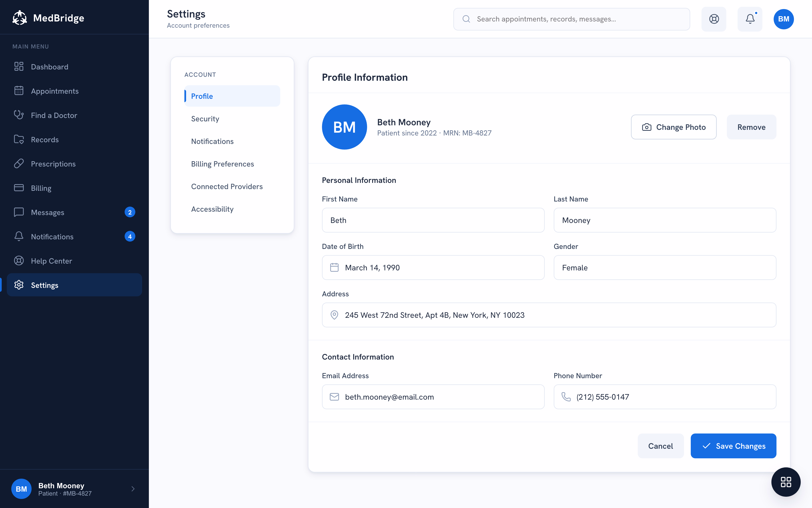Switch to the Security settings tab
This screenshot has width=812, height=508.
click(x=232, y=119)
